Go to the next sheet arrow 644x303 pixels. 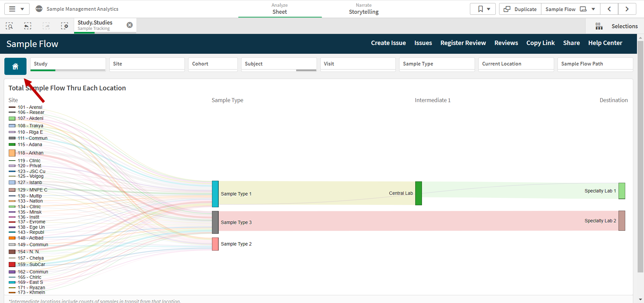click(627, 9)
